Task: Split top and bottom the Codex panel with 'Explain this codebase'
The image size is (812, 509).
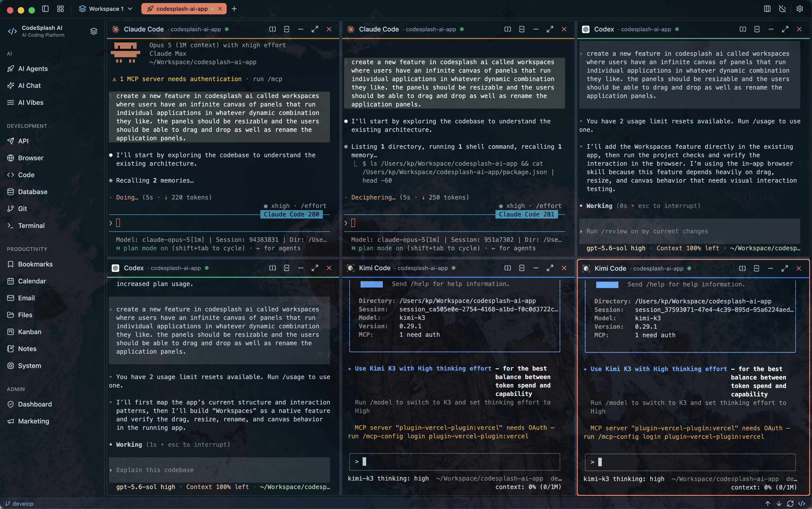Action: click(x=287, y=268)
